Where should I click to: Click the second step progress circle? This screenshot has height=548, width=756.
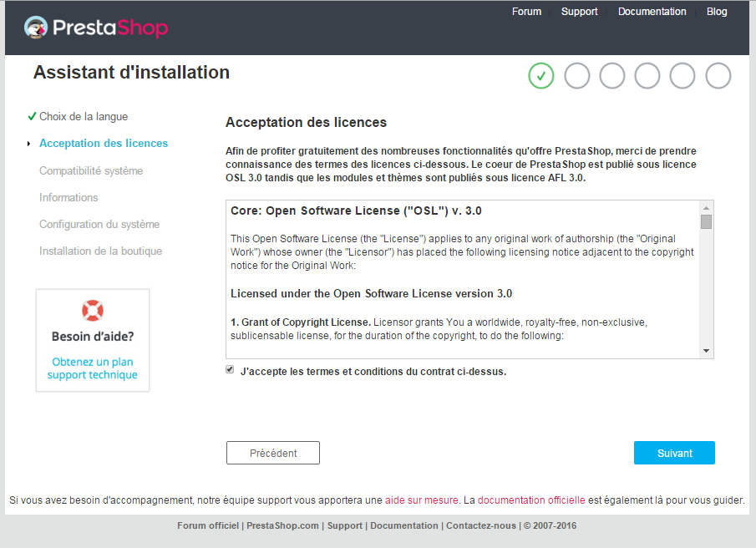tap(576, 76)
